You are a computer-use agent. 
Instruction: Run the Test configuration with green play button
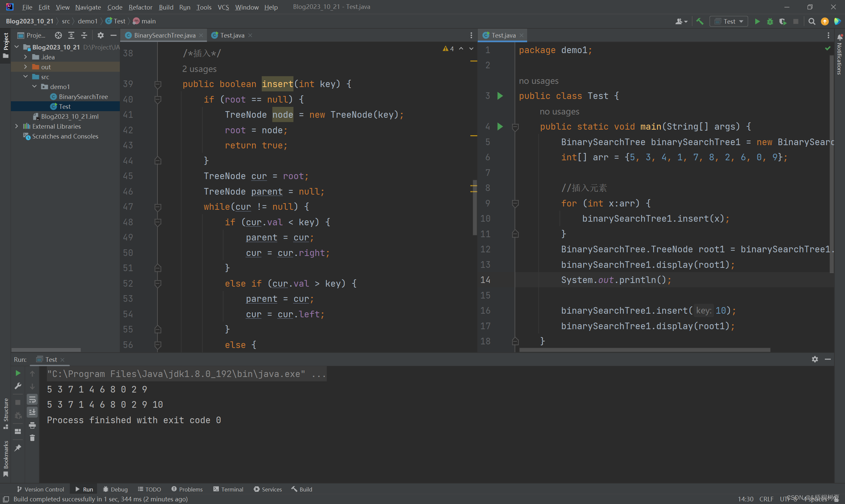point(757,21)
